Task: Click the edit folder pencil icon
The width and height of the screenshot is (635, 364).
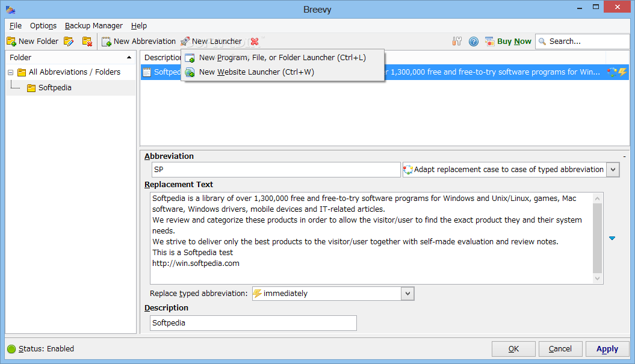Action: [69, 42]
